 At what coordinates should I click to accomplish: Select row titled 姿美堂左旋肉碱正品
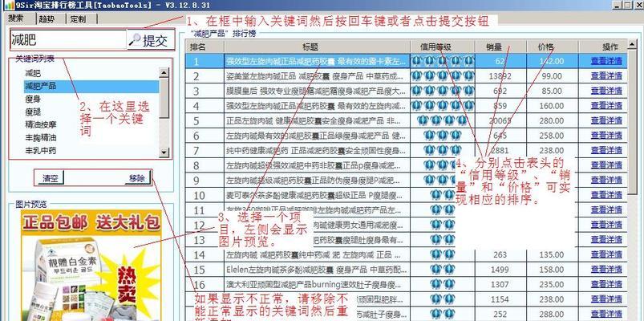coord(317,76)
